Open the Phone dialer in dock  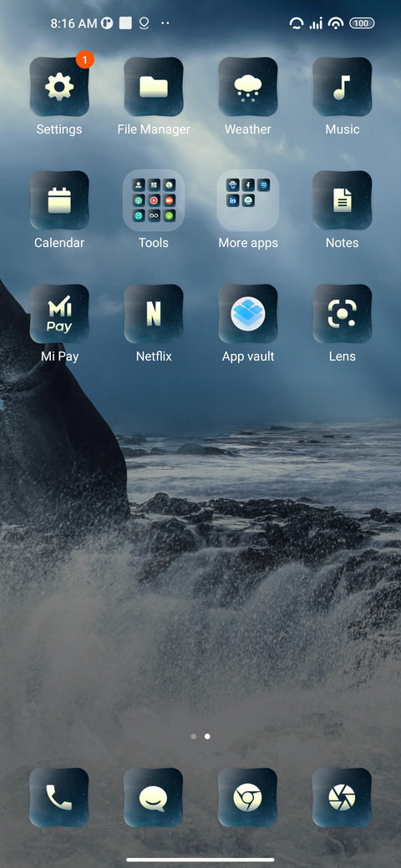coord(59,798)
